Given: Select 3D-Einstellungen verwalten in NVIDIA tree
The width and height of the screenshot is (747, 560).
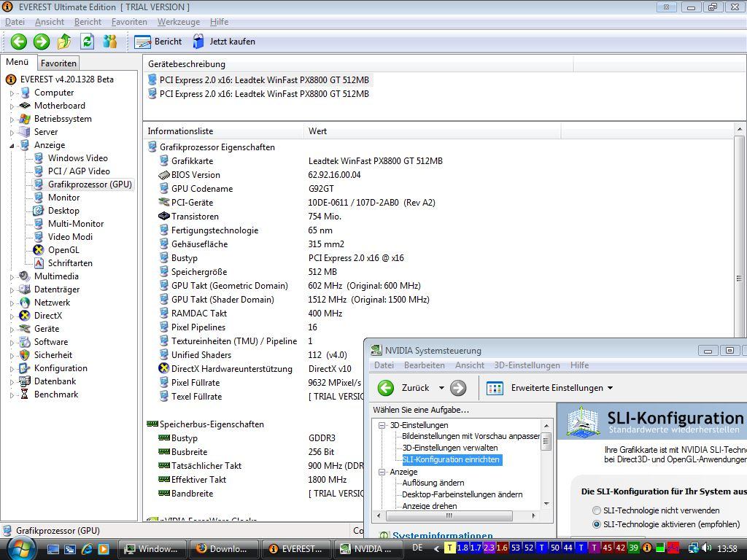Looking at the screenshot, I should pos(450,448).
